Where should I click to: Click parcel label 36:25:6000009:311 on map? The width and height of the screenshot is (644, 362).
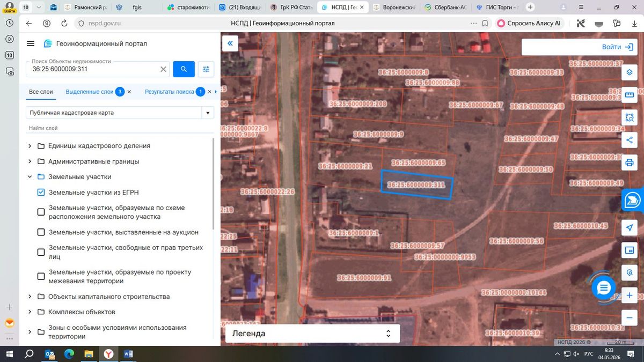[416, 185]
